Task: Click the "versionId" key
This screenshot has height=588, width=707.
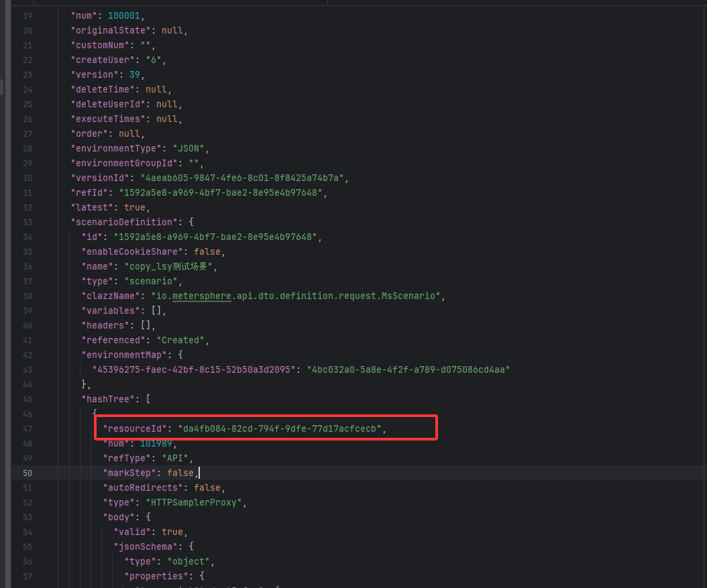Action: [x=100, y=178]
